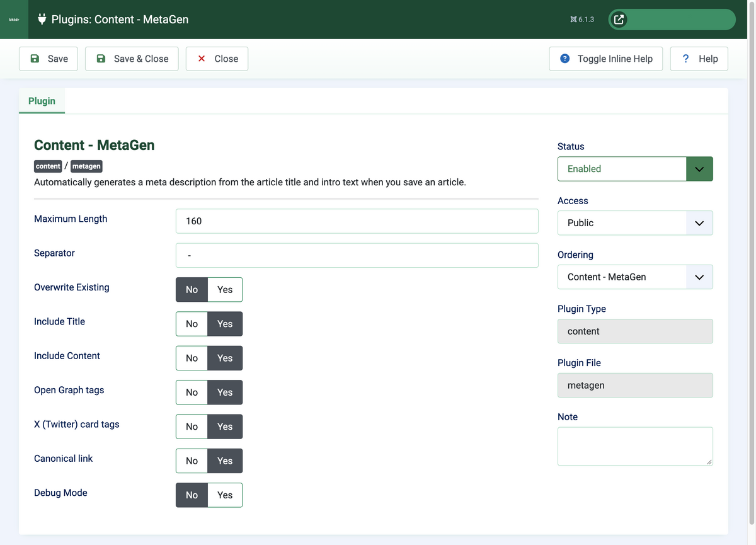Set Debug Mode to No
The image size is (756, 545).
pyautogui.click(x=192, y=495)
